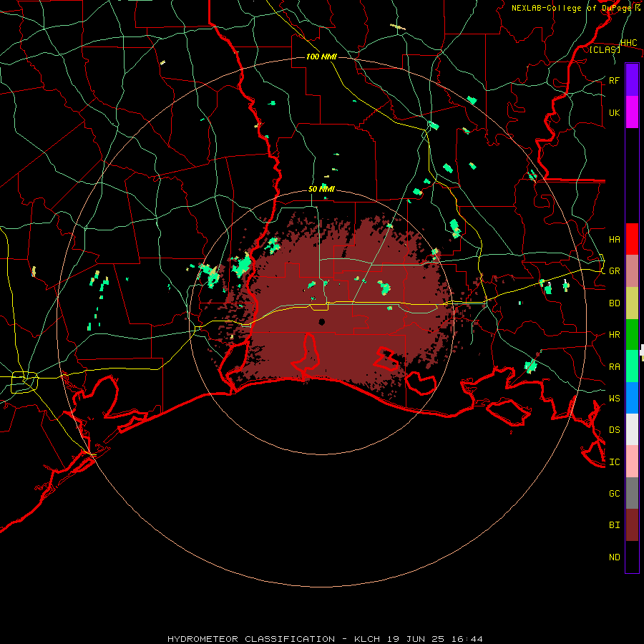644x644 pixels.
Task: Click the GC legend label
Action: coord(614,493)
